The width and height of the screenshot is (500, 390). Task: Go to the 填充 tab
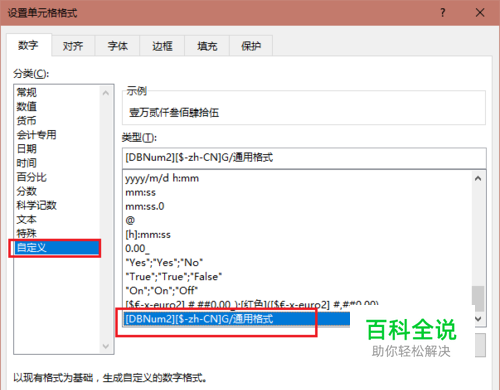point(207,46)
